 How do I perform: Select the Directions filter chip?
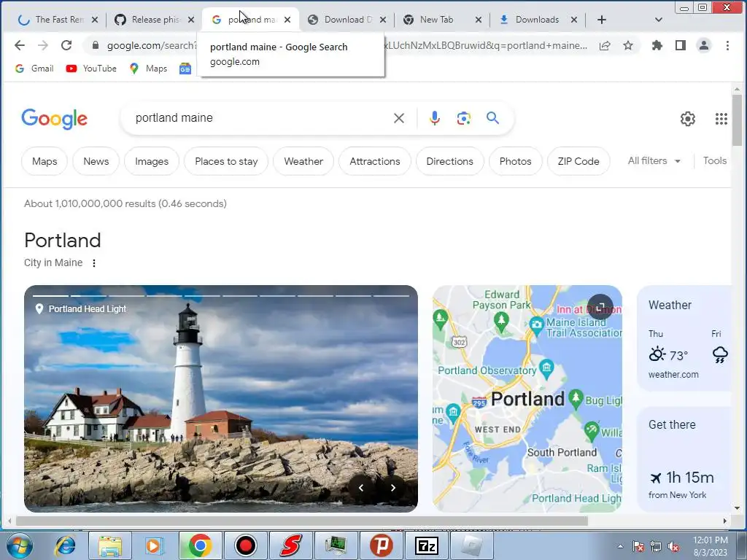point(449,161)
